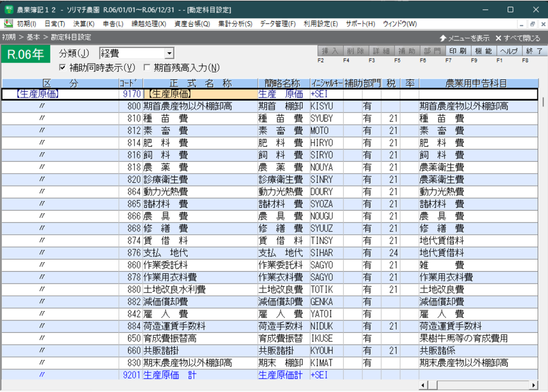
Task: Click the R.06年 year button
Action: coord(26,55)
